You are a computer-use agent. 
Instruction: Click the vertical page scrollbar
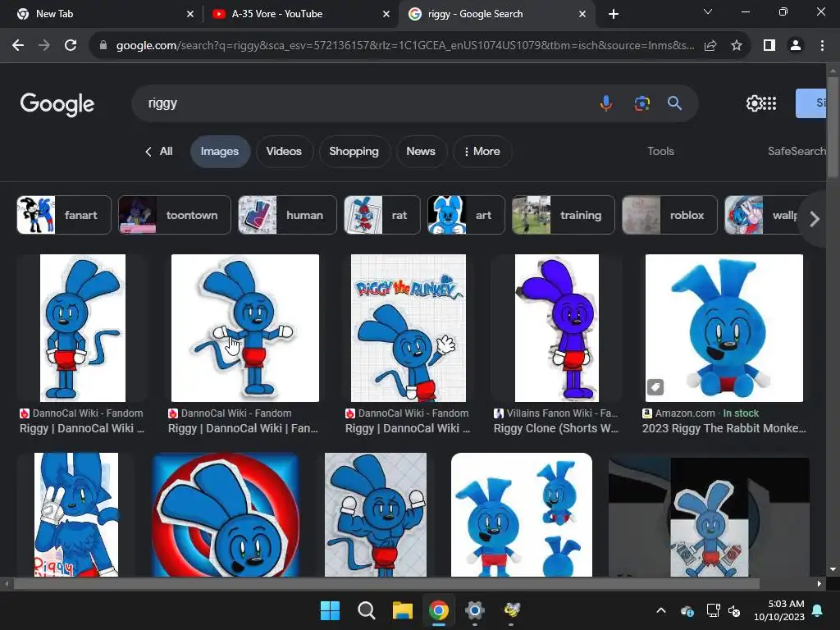click(833, 127)
